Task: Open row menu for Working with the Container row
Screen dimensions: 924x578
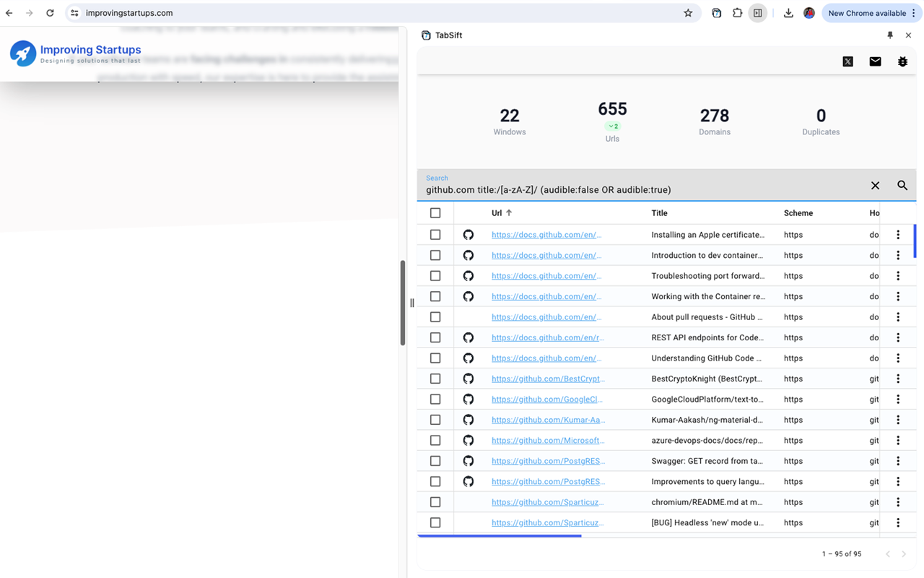Action: click(x=898, y=296)
